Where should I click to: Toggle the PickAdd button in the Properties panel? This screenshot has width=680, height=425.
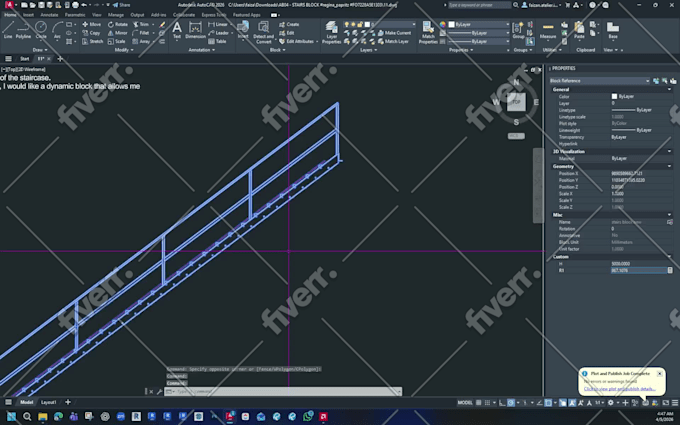point(656,81)
